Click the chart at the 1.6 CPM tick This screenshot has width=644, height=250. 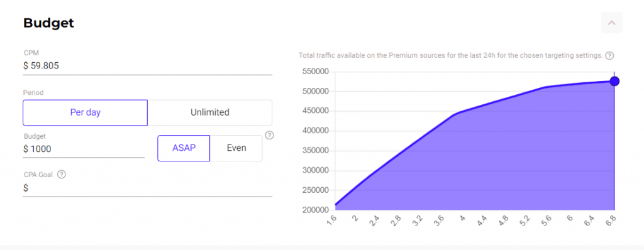tap(332, 220)
